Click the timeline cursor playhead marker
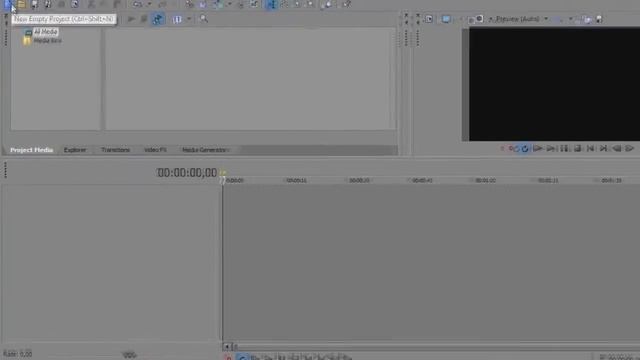 click(223, 180)
